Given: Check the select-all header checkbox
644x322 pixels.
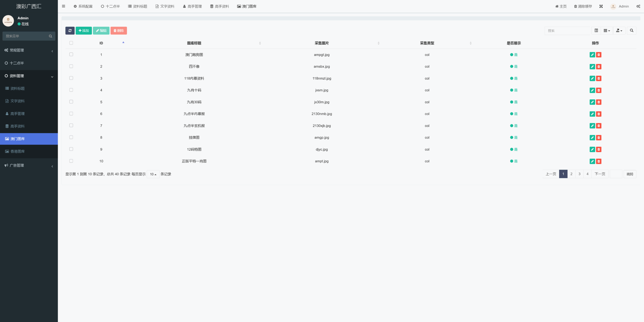Looking at the screenshot, I should [71, 43].
